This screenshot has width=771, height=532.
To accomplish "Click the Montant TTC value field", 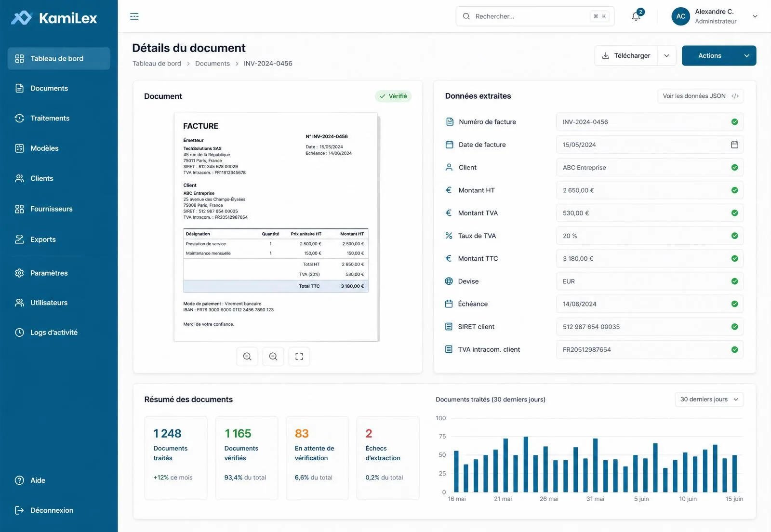I will pos(650,259).
